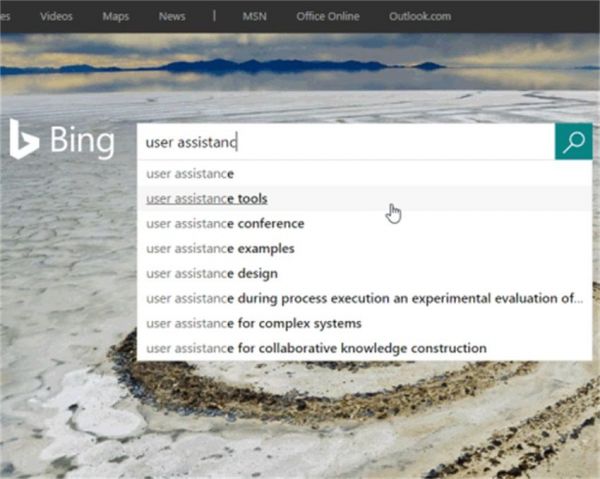Screen dimensions: 600x479
Task: Select 'user assistance examples' suggestion
Action: click(x=220, y=249)
